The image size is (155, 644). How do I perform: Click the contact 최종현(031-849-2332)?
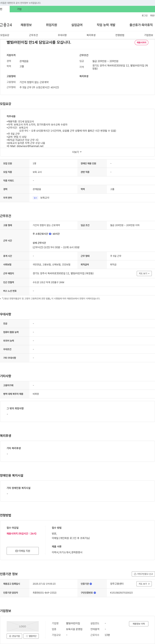tap(44, 593)
